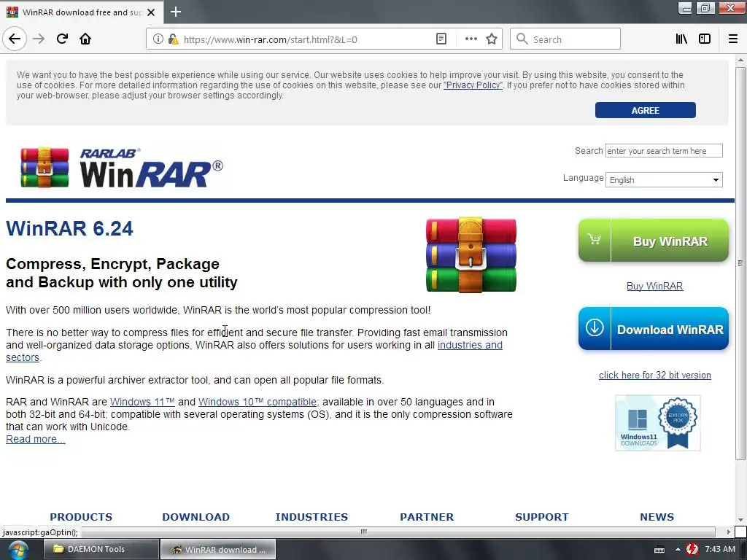The width and height of the screenshot is (747, 560).
Task: Follow the Read more link
Action: click(x=35, y=439)
